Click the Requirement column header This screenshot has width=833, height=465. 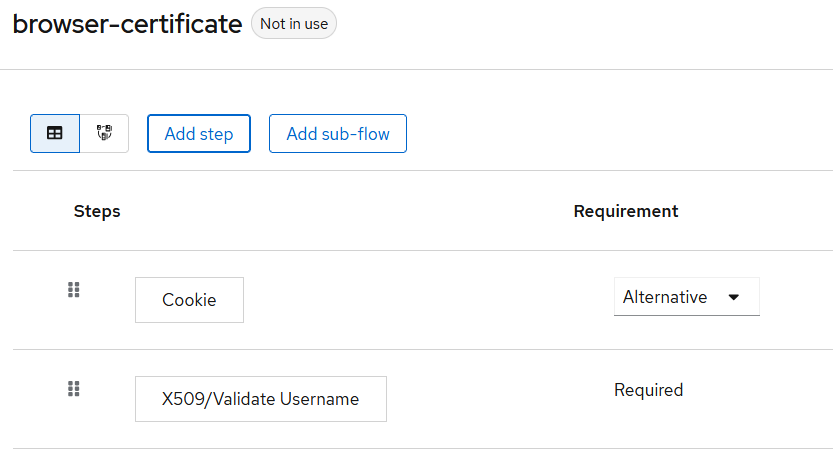coord(626,211)
